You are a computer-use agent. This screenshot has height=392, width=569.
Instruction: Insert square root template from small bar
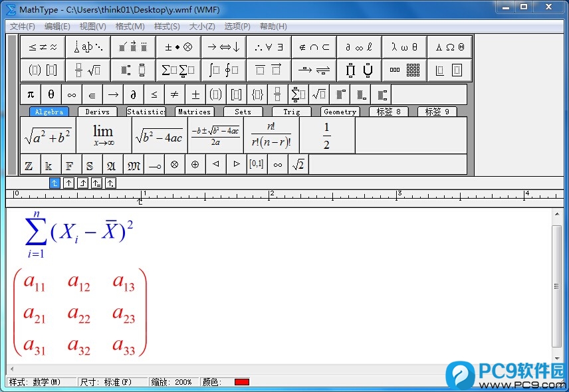319,94
